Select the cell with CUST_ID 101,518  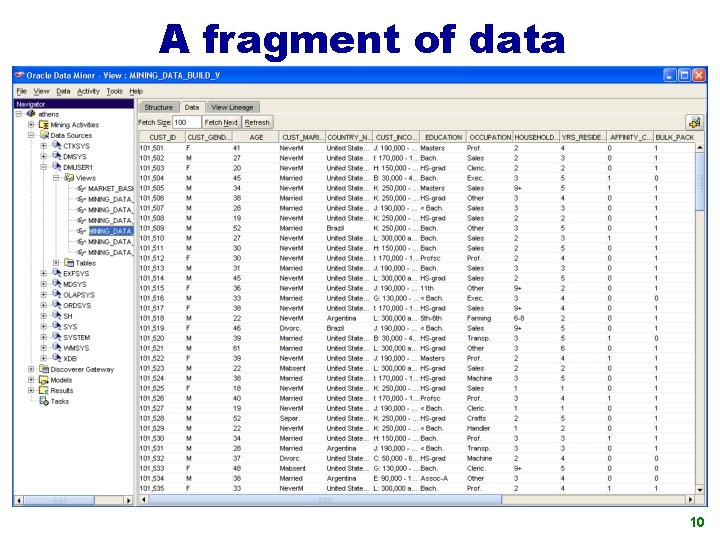163,318
